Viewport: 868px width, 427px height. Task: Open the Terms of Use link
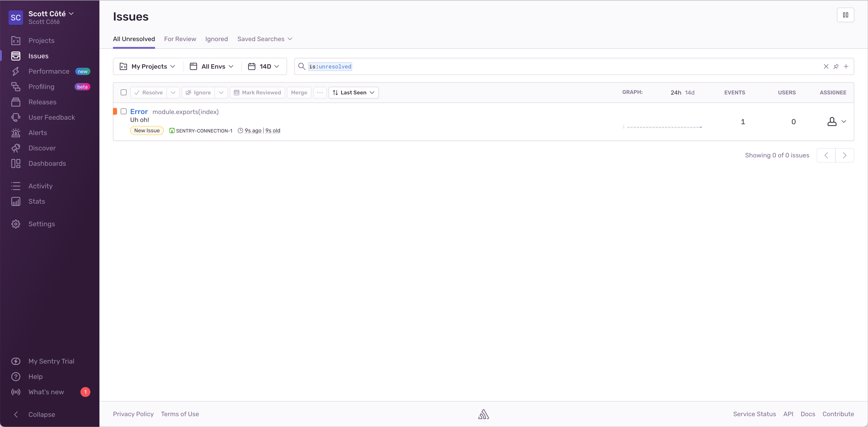click(x=180, y=414)
